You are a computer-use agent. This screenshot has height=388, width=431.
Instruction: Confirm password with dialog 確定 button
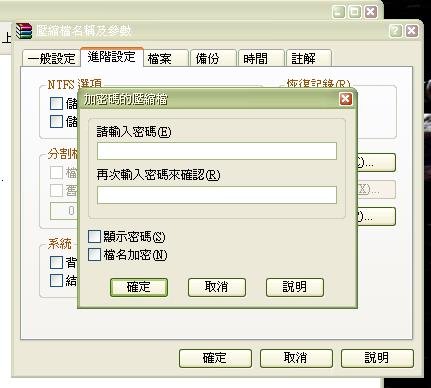[139, 287]
